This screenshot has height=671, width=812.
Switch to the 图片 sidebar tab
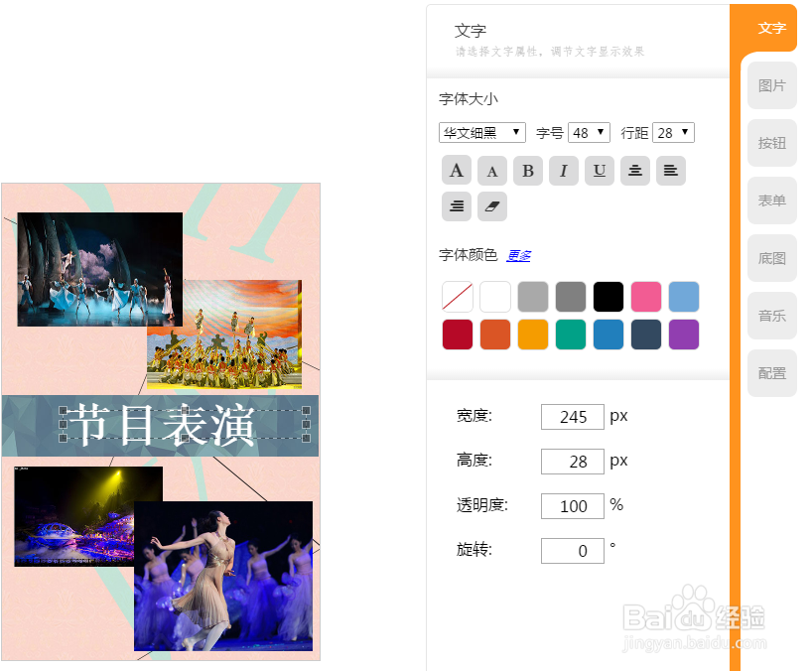coord(772,85)
